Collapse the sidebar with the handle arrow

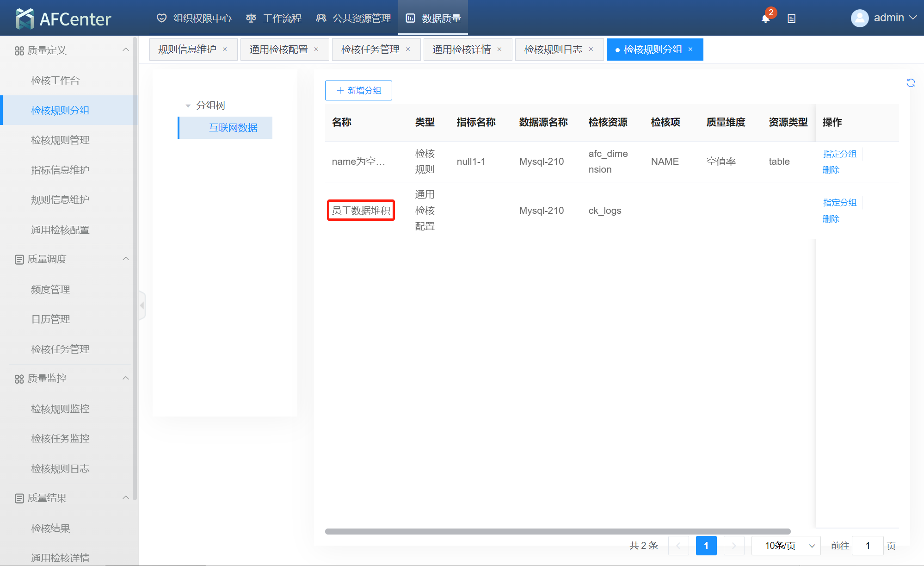tap(142, 305)
